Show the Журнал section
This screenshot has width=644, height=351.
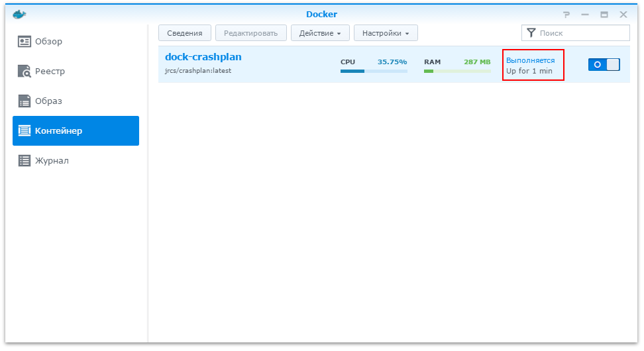(x=76, y=160)
